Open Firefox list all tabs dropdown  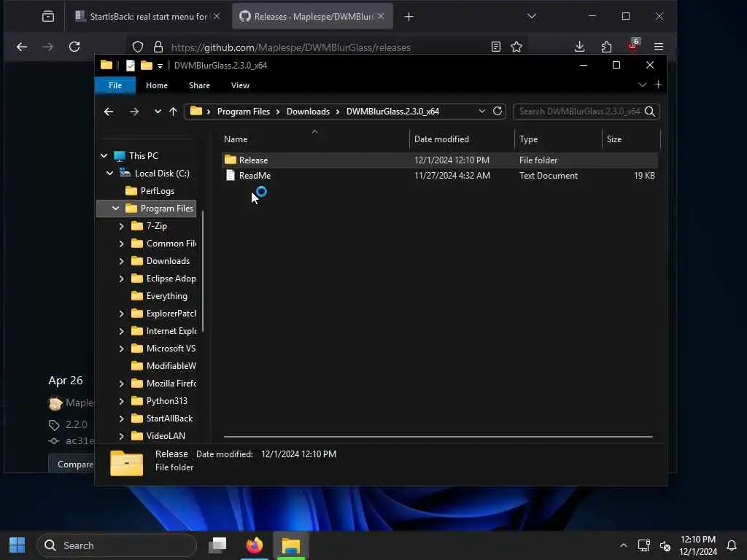coord(532,16)
